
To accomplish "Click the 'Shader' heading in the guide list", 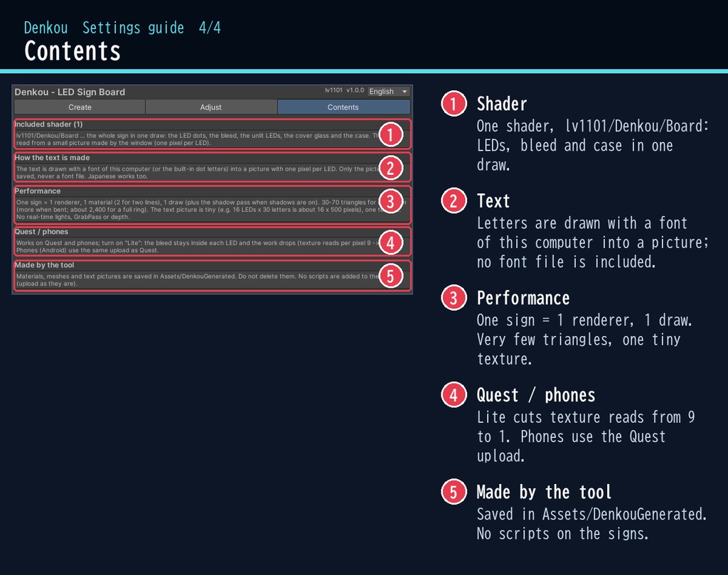I will (502, 104).
